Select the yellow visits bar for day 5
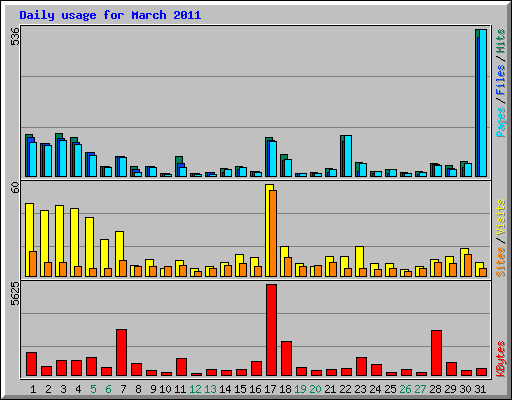512x400 pixels. 89,247
